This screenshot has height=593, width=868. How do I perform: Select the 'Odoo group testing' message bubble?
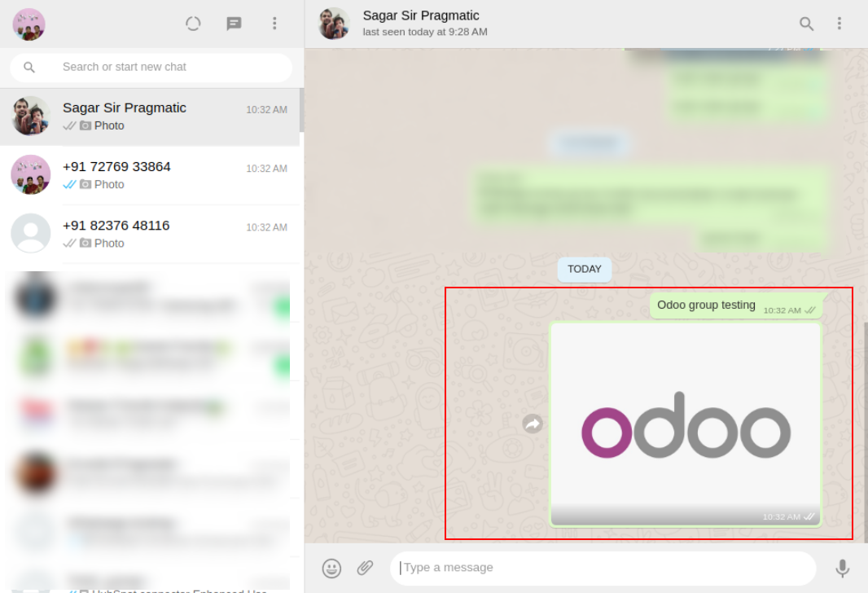click(736, 305)
